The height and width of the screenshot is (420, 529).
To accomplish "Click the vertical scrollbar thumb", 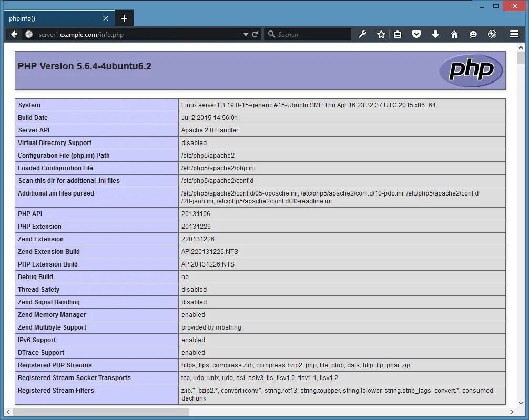I will (x=521, y=57).
